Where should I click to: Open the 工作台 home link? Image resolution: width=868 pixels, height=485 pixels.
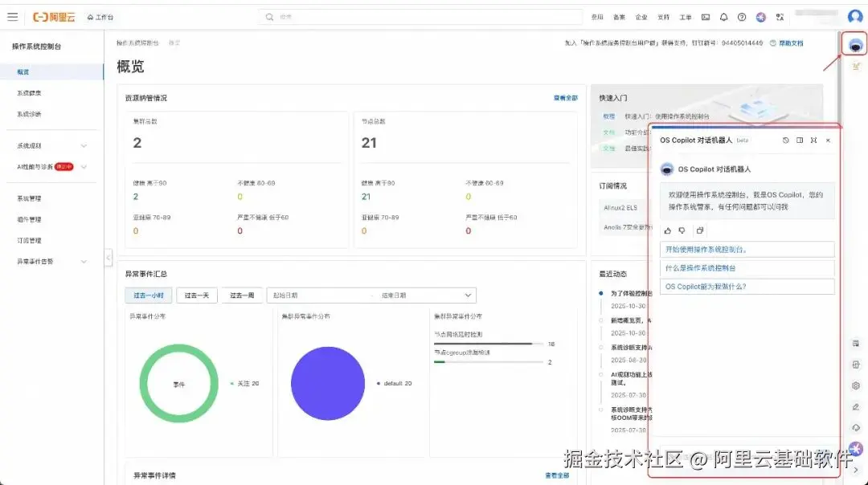[x=100, y=17]
